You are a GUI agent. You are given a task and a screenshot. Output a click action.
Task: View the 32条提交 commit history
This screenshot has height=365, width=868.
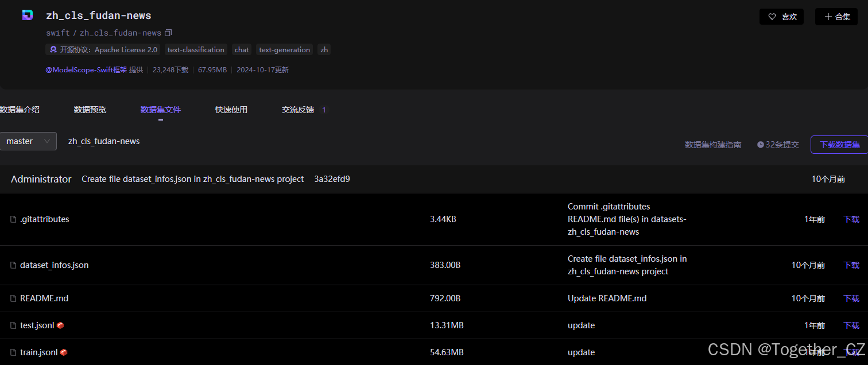(x=778, y=145)
